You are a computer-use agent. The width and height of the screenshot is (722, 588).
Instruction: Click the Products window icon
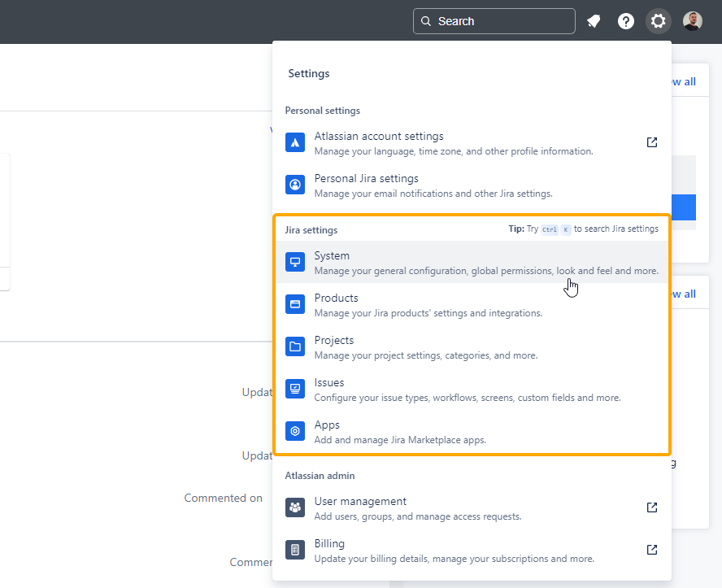click(294, 304)
